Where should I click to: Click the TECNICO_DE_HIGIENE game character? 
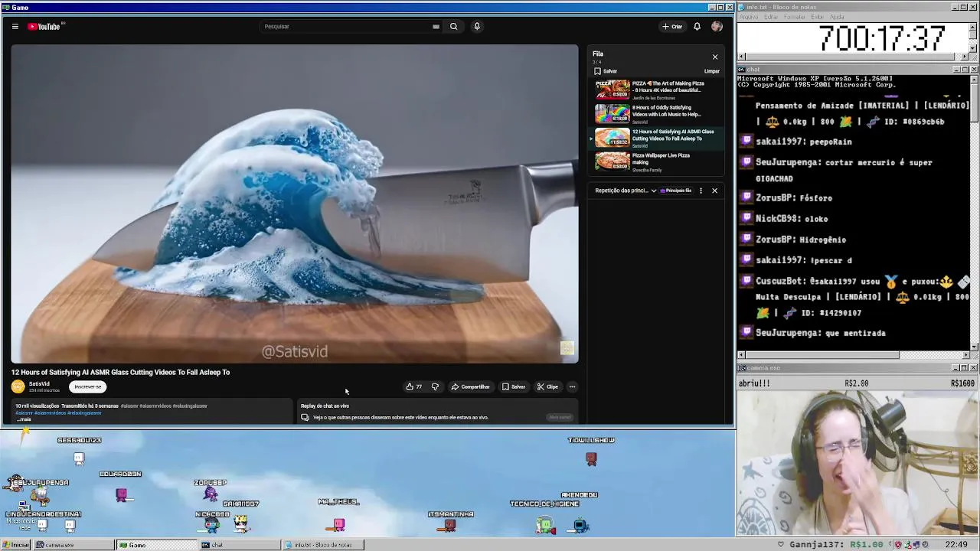[x=544, y=524]
